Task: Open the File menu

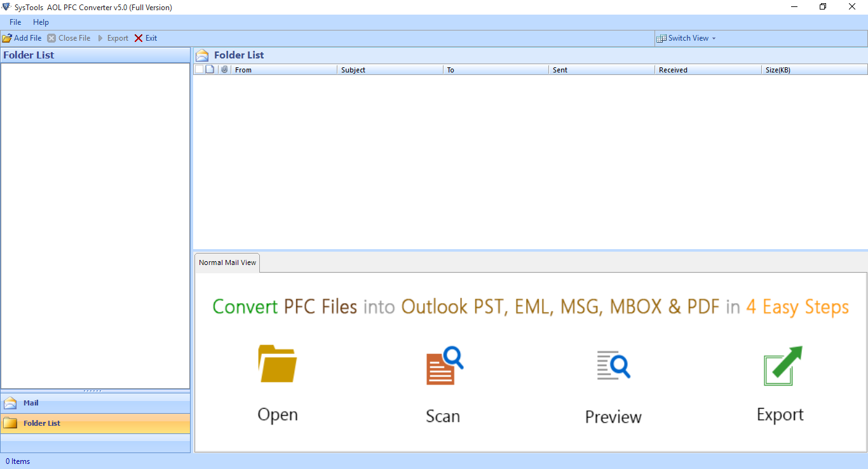Action: (15, 22)
